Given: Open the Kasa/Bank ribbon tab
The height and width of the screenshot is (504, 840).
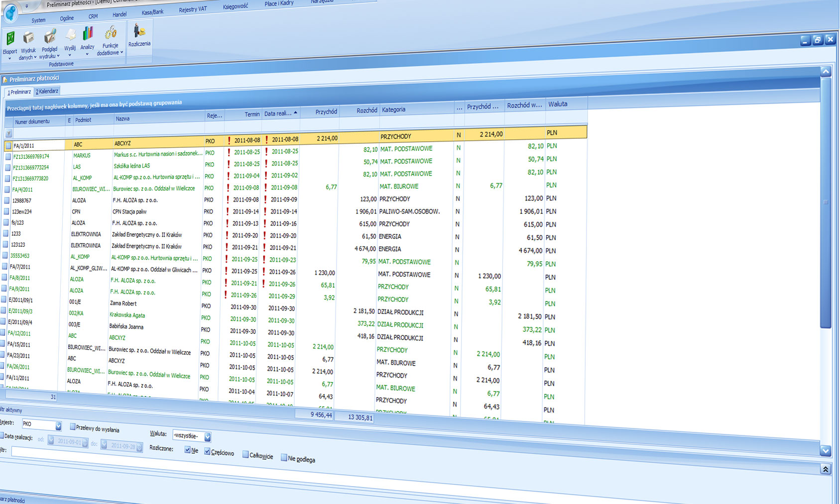Looking at the screenshot, I should click(152, 12).
